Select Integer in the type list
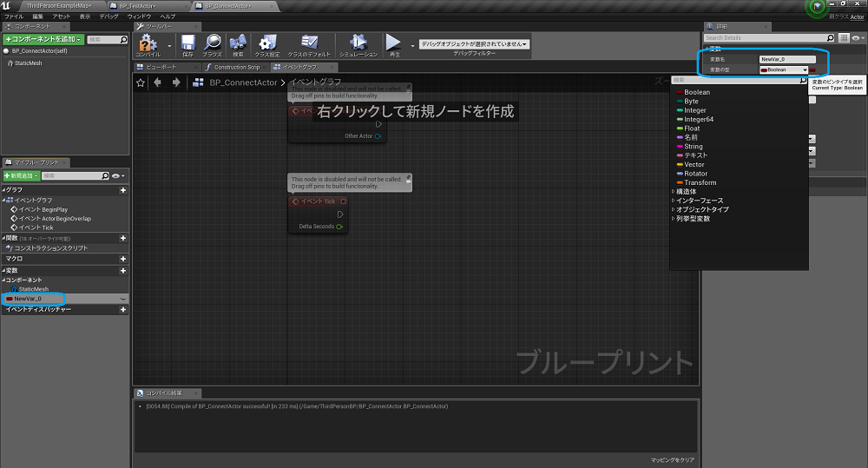Image resolution: width=868 pixels, height=468 pixels. tap(694, 110)
